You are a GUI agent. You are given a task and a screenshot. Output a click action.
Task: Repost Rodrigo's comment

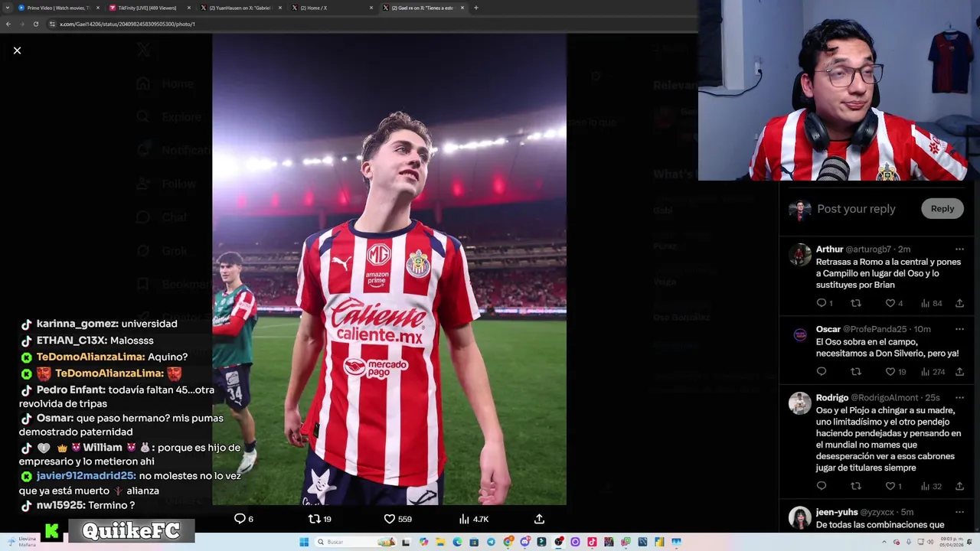coord(856,486)
